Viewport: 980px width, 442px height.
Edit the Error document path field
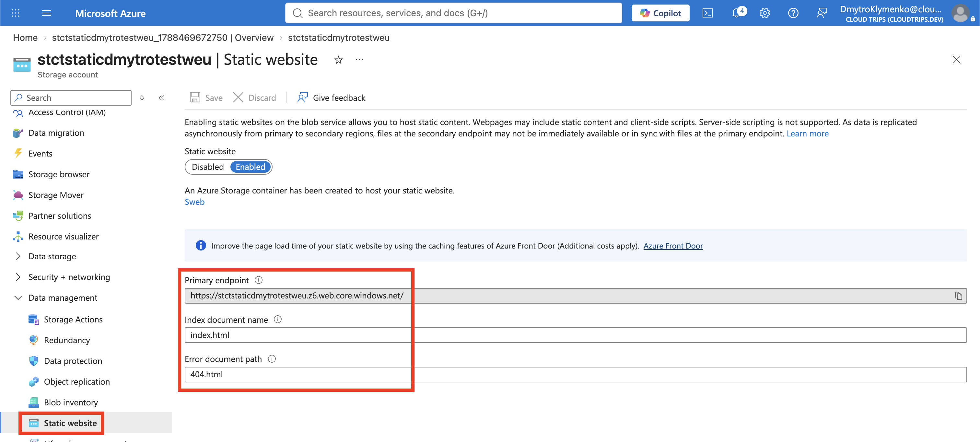[576, 374]
